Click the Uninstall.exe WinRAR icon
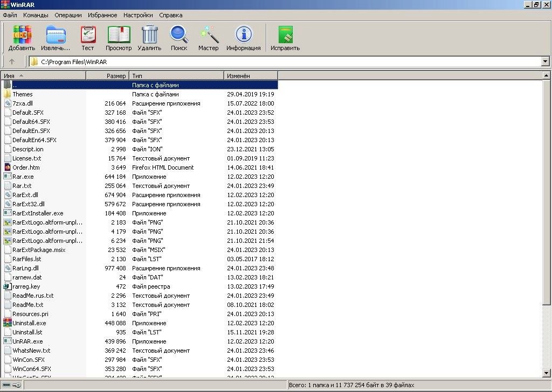The height and width of the screenshot is (392, 552). 8,323
